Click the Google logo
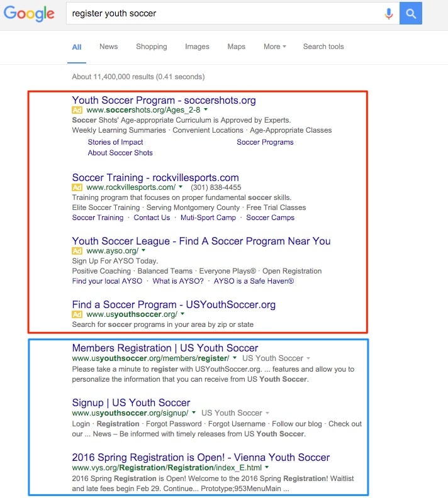Image resolution: width=448 pixels, height=498 pixels. (x=29, y=14)
